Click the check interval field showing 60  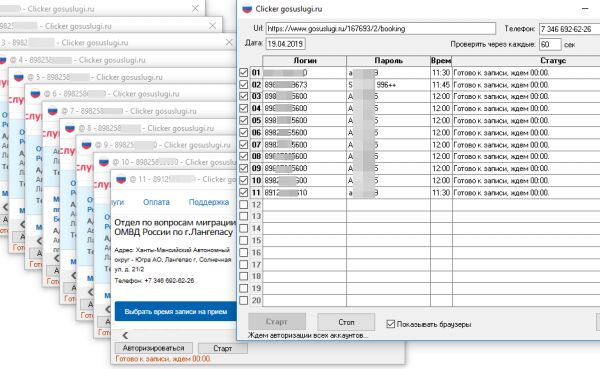click(x=550, y=44)
